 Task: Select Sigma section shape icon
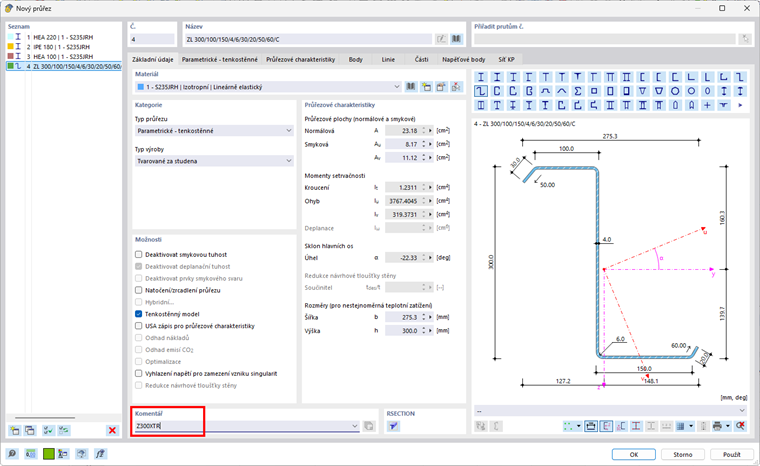[x=578, y=91]
